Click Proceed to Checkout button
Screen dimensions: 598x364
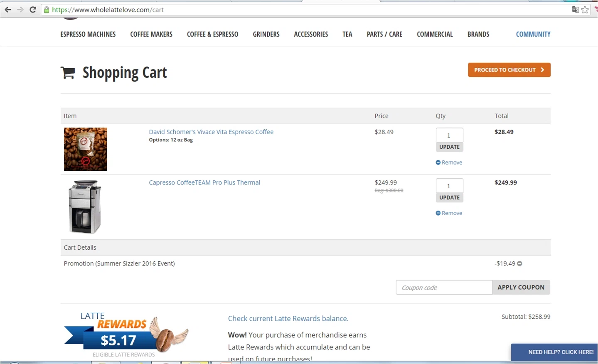point(509,70)
